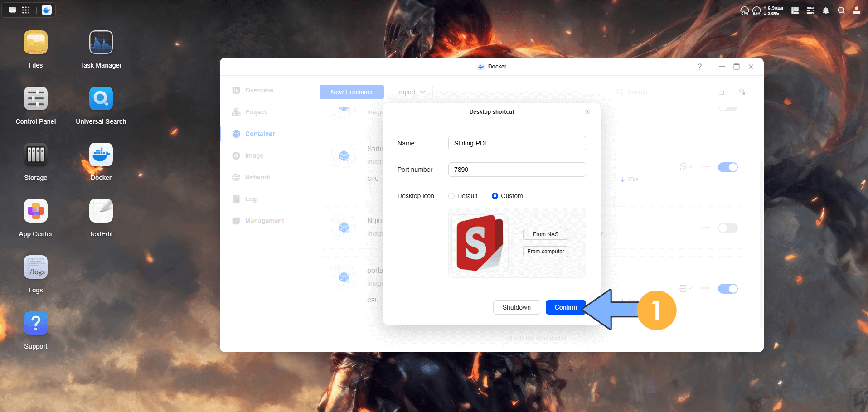This screenshot has height=412, width=868.
Task: Toggle the Stirling container power switch
Action: point(728,167)
